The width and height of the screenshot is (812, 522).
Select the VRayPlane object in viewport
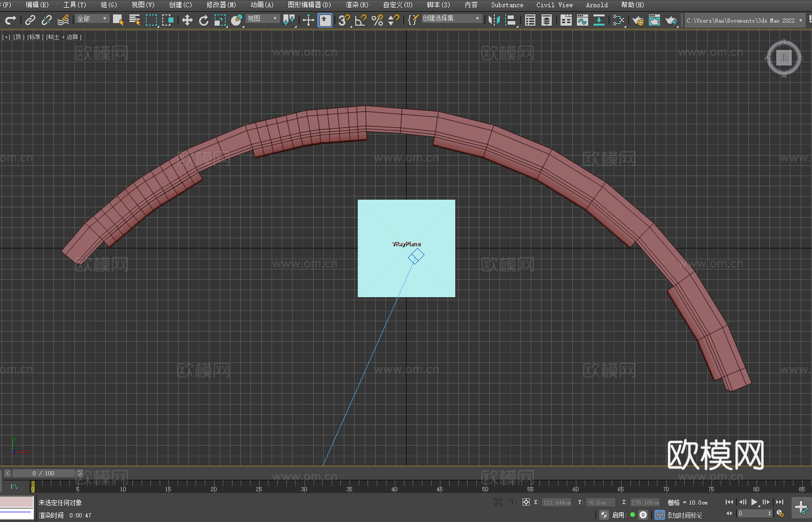(406, 248)
